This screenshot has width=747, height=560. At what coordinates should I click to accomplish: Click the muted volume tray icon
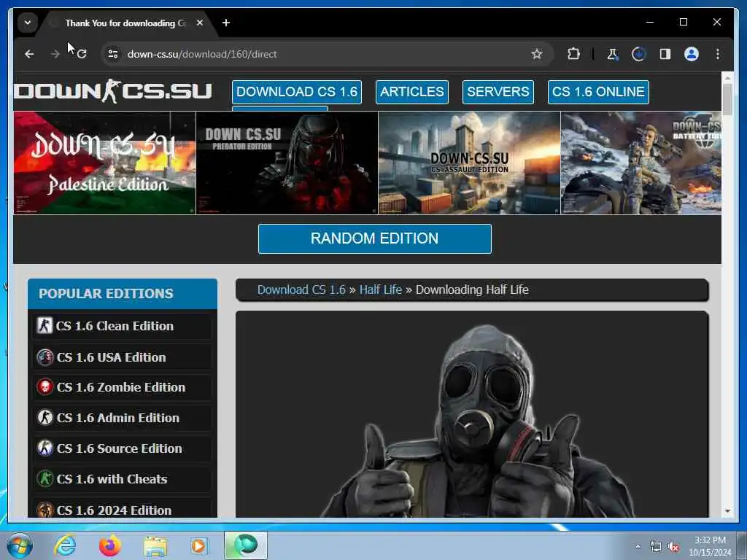[673, 547]
